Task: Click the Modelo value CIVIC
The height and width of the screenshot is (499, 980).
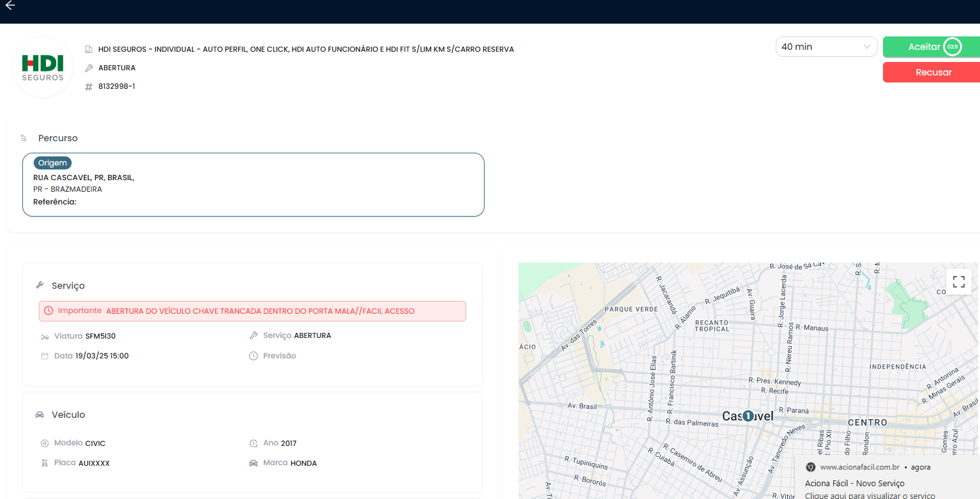Action: [x=95, y=443]
